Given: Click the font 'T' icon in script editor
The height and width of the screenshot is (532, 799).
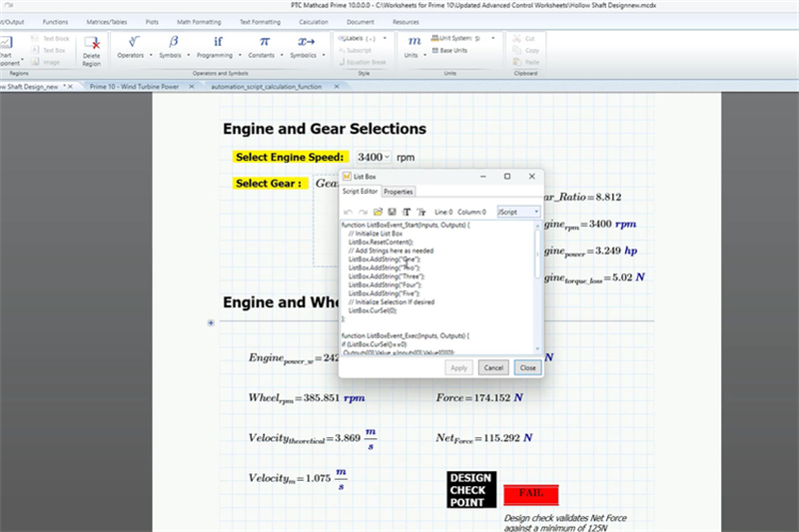Looking at the screenshot, I should coord(406,213).
